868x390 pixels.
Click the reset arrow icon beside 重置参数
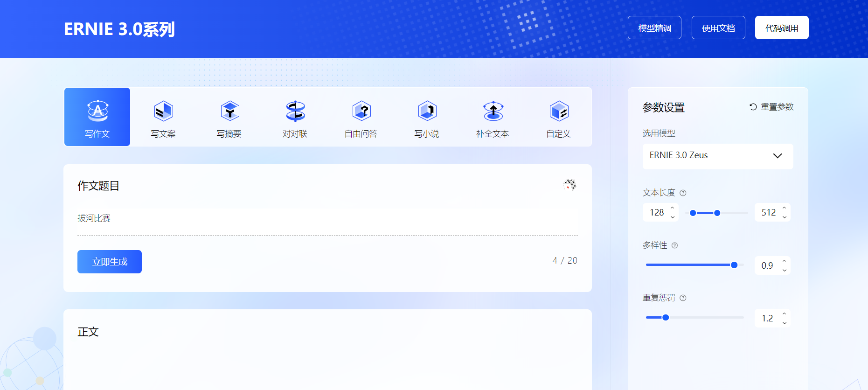pyautogui.click(x=753, y=107)
